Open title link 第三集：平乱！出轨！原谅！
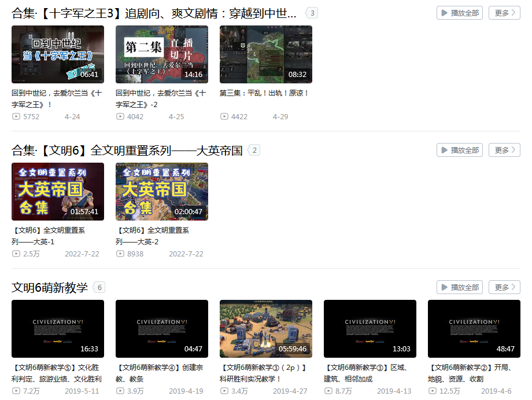This screenshot has height=400, width=532. (264, 93)
